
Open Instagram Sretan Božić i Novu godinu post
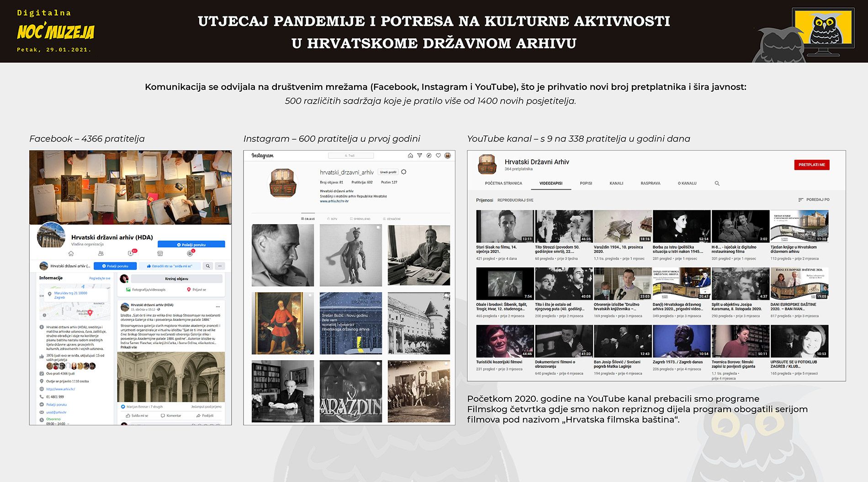(x=351, y=323)
